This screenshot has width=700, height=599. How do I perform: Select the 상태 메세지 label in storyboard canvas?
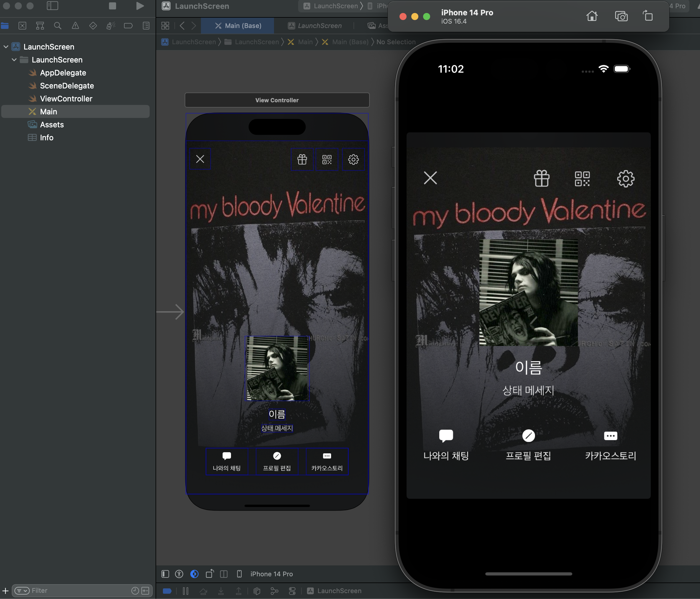pyautogui.click(x=277, y=428)
